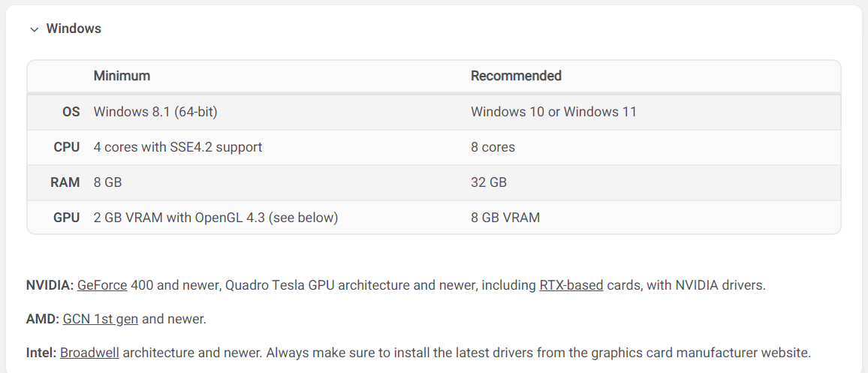The height and width of the screenshot is (373, 868).
Task: Click the 8 GB VRAM cell
Action: click(505, 218)
